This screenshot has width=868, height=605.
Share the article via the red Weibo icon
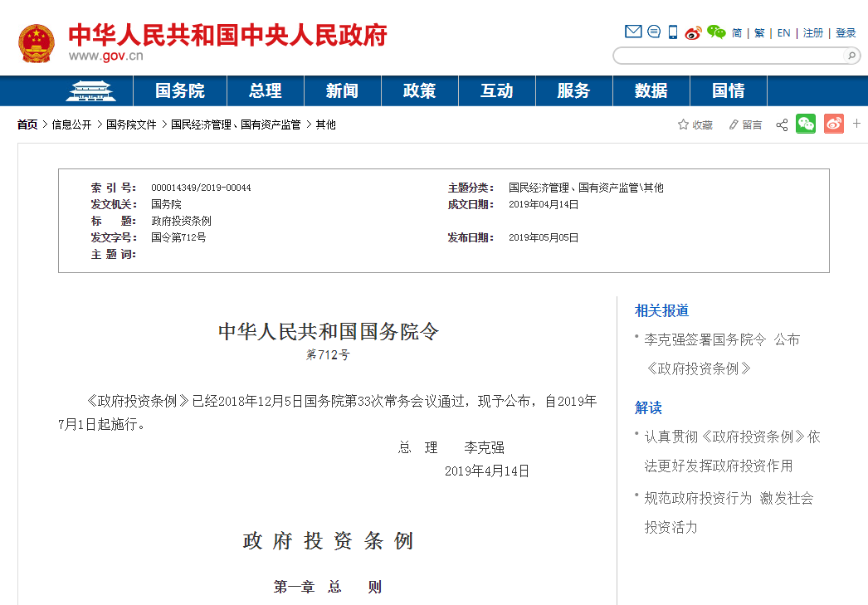833,124
